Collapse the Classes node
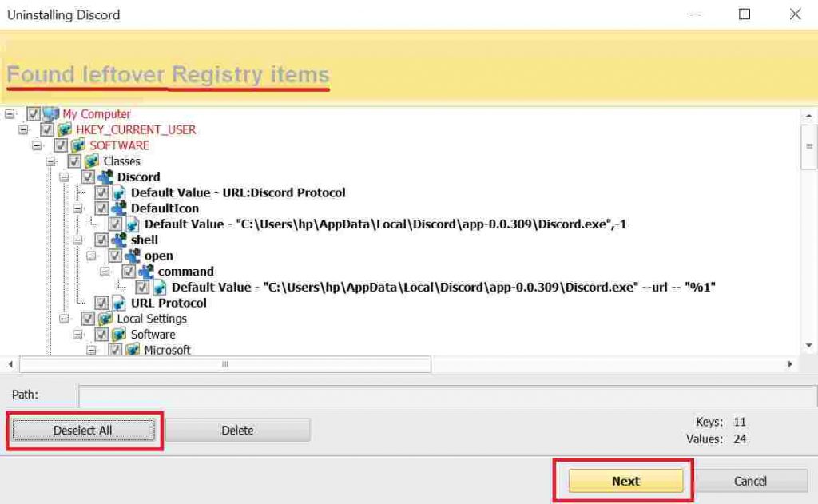Screen dimensions: 818x504 click(x=50, y=161)
